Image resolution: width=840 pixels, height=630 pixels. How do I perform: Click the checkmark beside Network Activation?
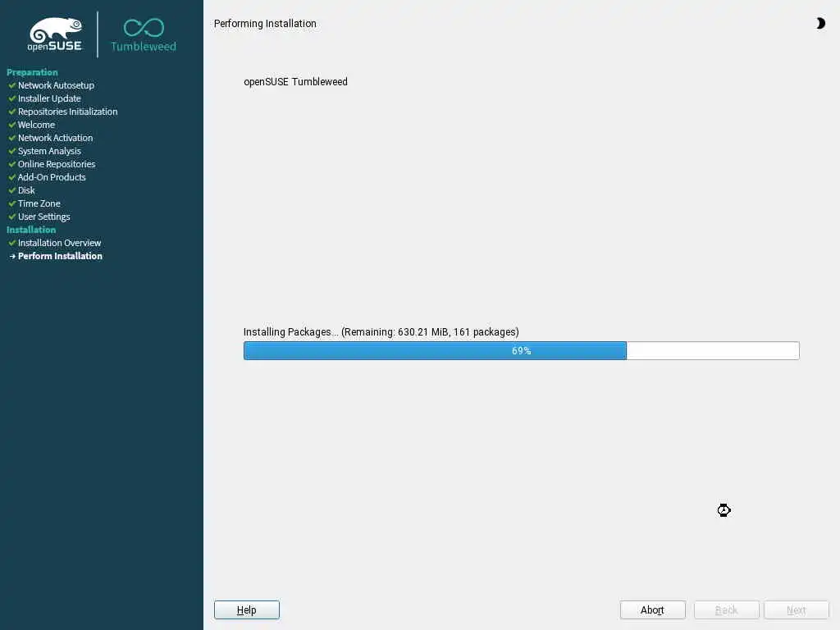[11, 138]
